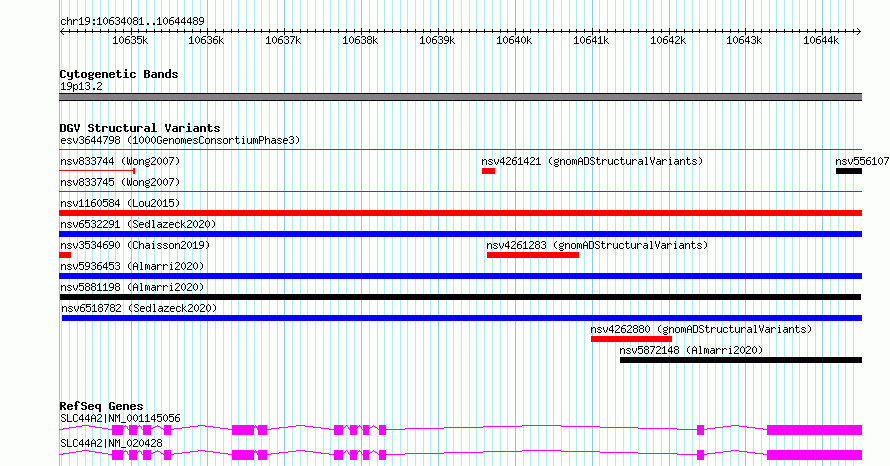Click the SLC44A2|NM_020428 transcript label
The width and height of the screenshot is (890, 466).
(111, 443)
